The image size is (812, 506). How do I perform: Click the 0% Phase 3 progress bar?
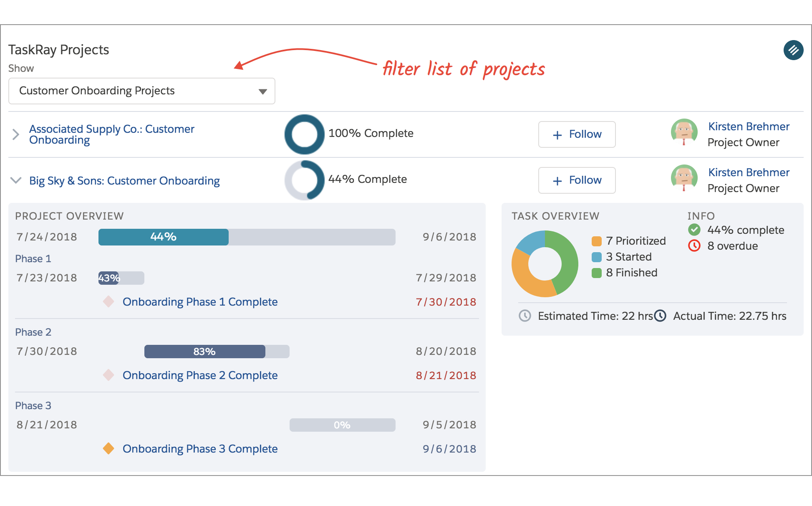tap(342, 425)
